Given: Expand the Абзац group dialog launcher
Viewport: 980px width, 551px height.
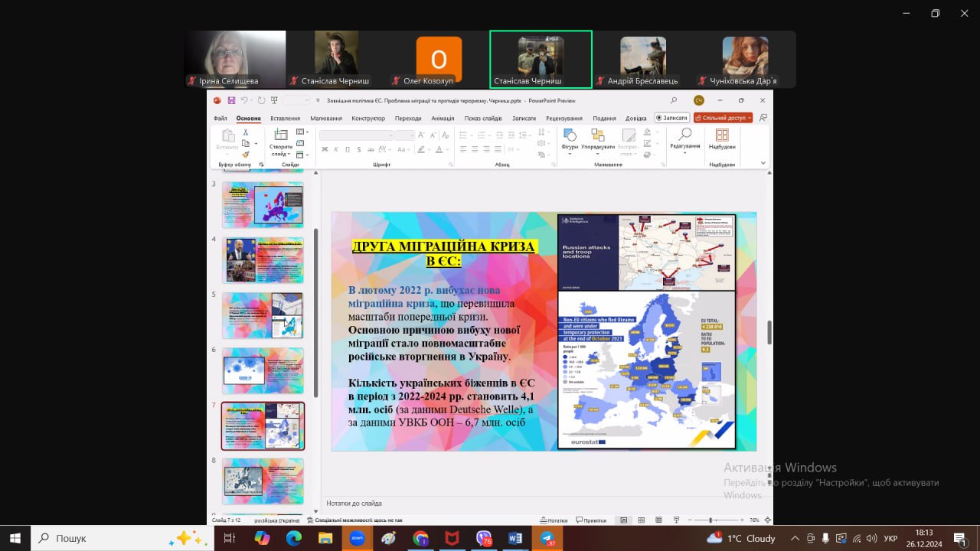Looking at the screenshot, I should point(554,165).
